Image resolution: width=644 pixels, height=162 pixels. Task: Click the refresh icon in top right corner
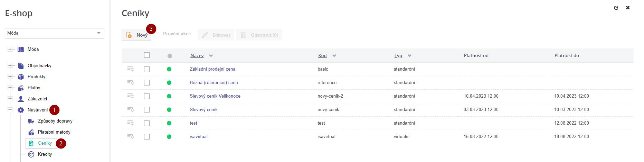coord(616,8)
